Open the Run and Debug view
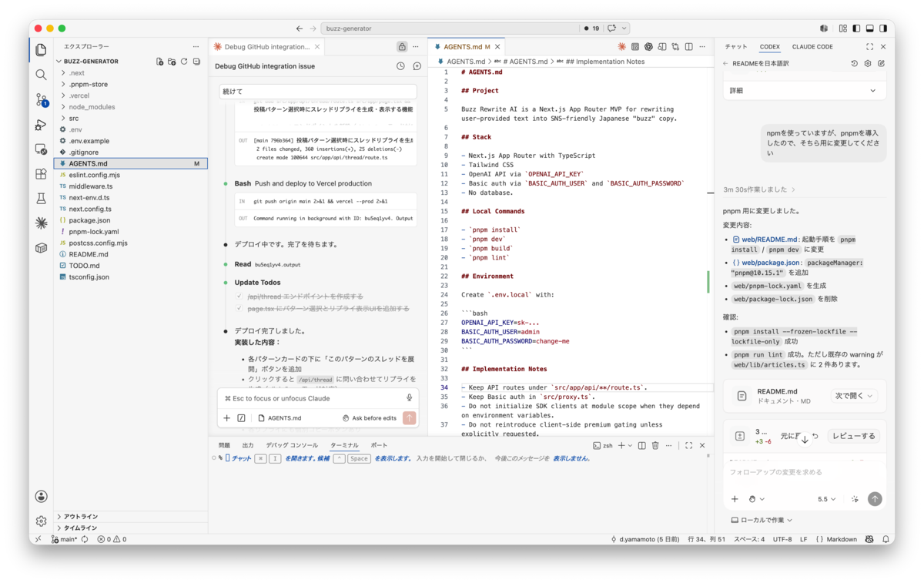 point(42,125)
